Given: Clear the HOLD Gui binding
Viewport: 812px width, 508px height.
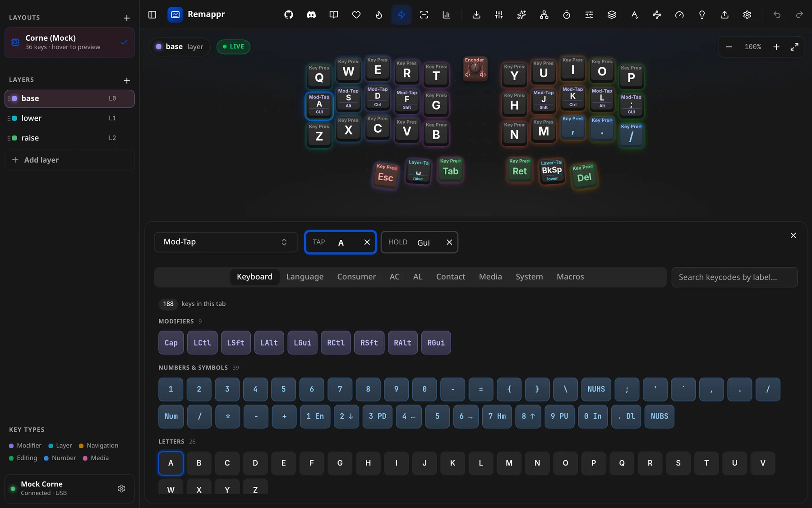Looking at the screenshot, I should [x=449, y=242].
